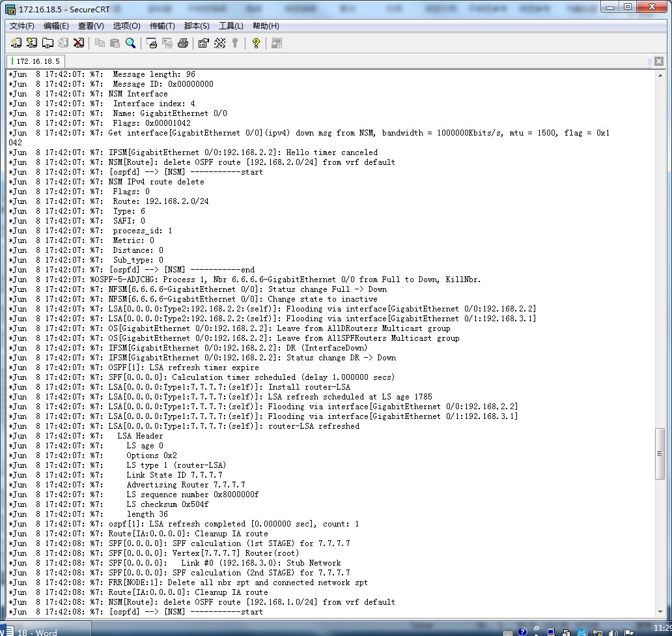The width and height of the screenshot is (672, 636).
Task: Click the terminal scrollbar up arrow
Action: 660,75
